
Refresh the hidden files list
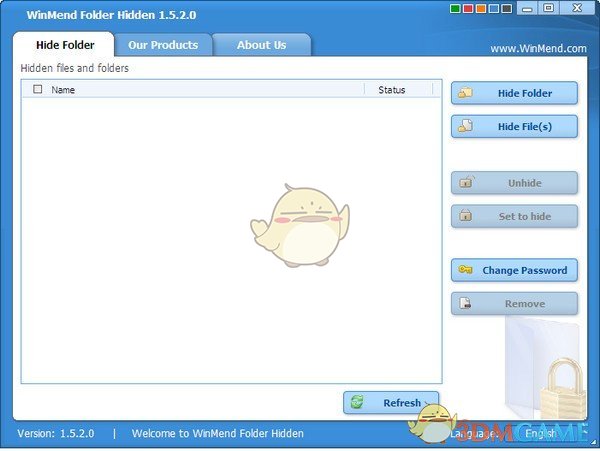391,402
